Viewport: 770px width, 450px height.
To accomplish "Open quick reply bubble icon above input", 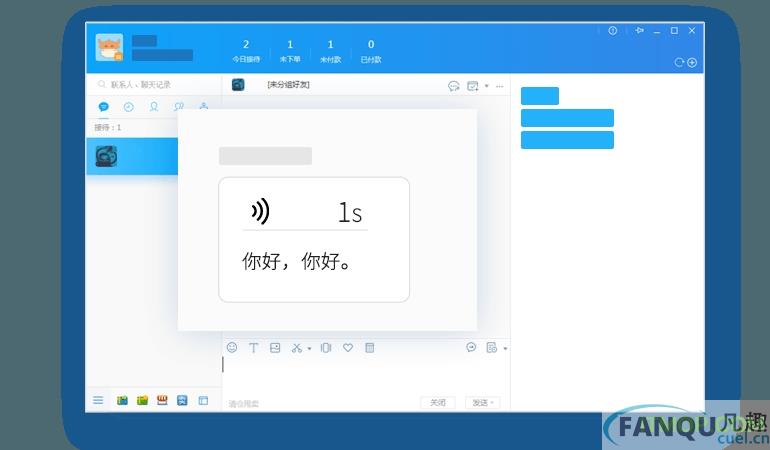I will (471, 347).
